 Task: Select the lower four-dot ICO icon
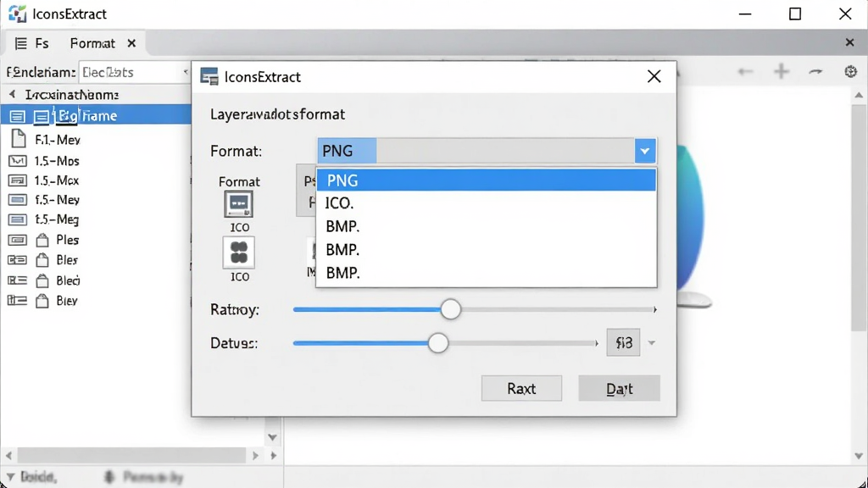coord(238,252)
